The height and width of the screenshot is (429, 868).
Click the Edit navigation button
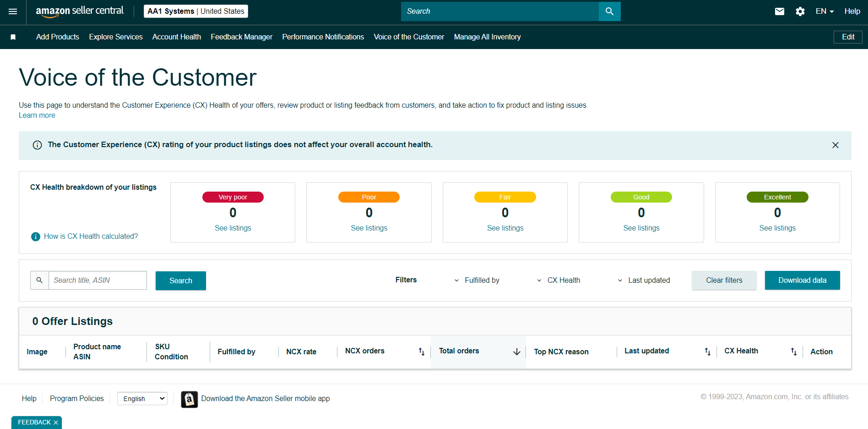point(848,37)
